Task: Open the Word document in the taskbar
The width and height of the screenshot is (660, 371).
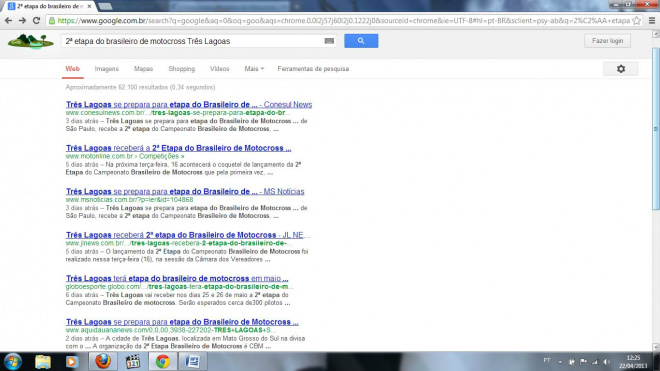Action: [x=193, y=362]
